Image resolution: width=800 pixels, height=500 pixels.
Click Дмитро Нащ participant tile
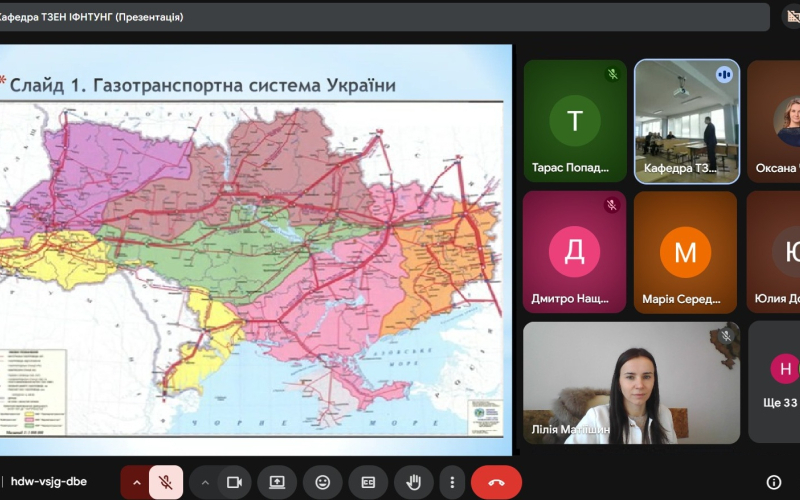(575, 252)
